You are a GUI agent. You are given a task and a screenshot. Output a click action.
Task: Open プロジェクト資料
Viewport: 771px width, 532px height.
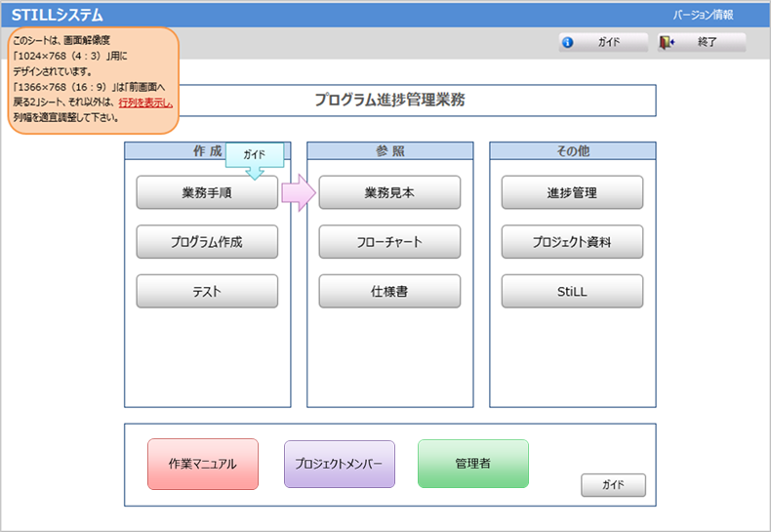click(x=572, y=242)
